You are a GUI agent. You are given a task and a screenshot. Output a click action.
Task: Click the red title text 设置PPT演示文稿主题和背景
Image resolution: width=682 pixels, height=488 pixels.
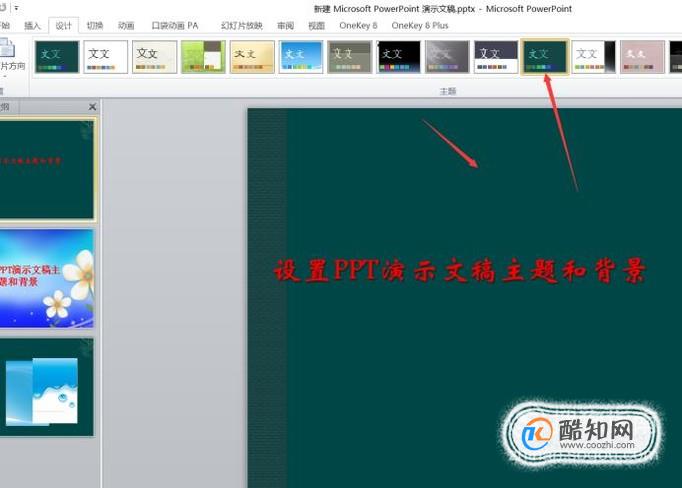click(x=461, y=271)
